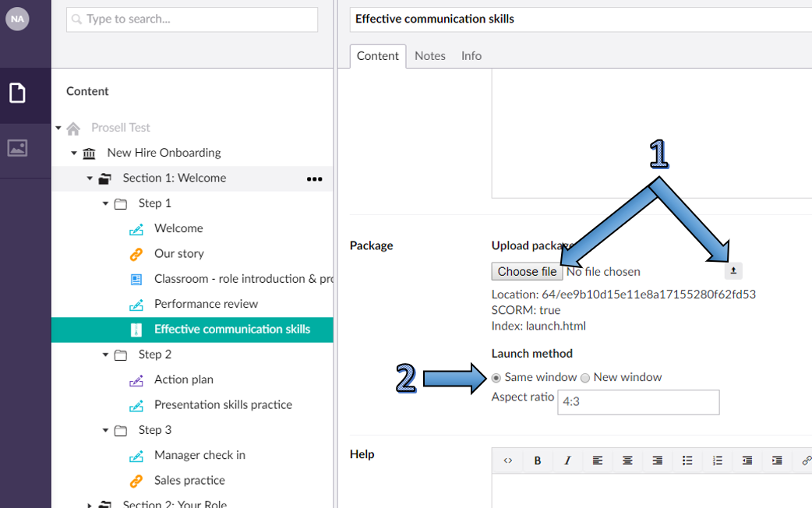
Task: Switch to the Notes tab
Action: point(429,55)
